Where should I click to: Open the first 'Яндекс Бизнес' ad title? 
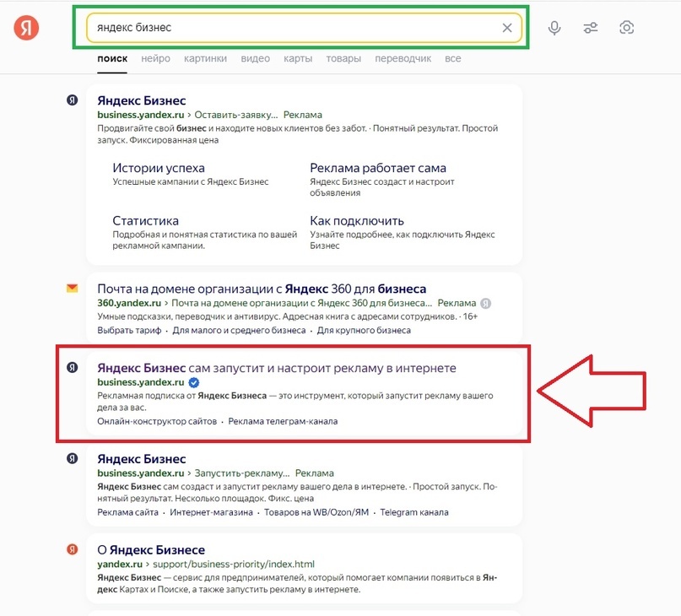point(142,100)
